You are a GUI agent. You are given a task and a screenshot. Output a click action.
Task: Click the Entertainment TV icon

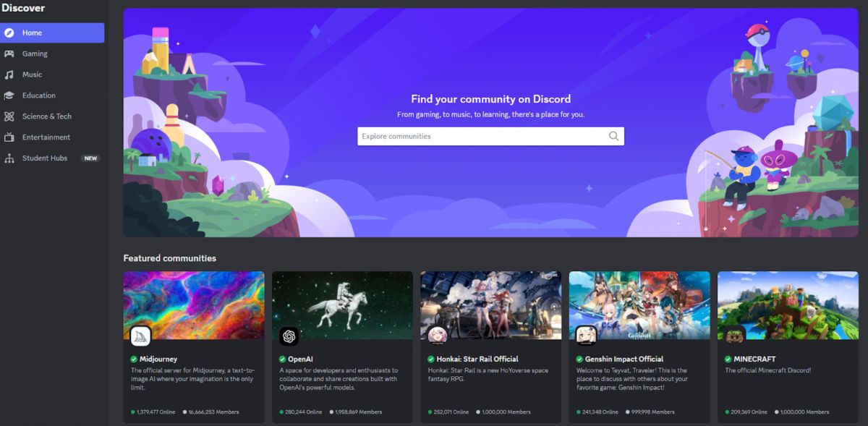(9, 137)
